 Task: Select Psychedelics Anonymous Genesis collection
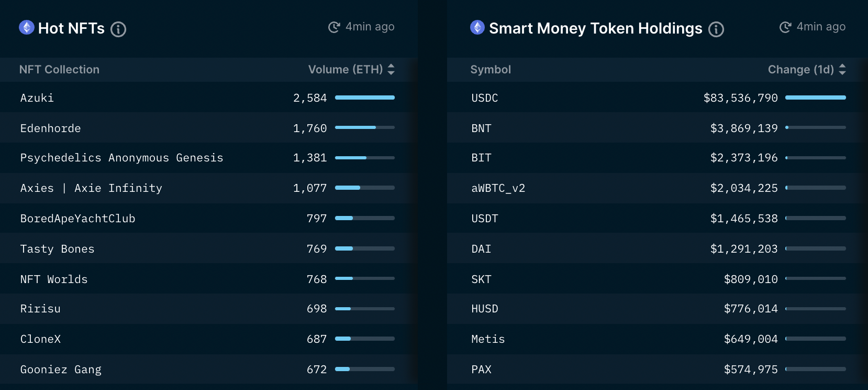121,158
